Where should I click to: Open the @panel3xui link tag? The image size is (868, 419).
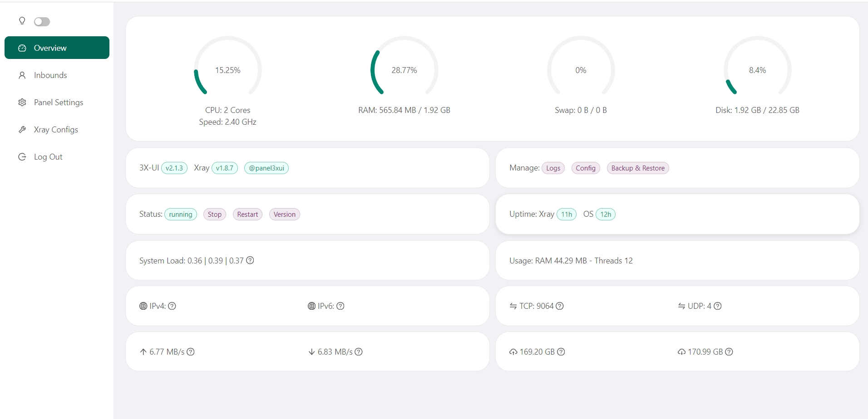[x=266, y=168]
